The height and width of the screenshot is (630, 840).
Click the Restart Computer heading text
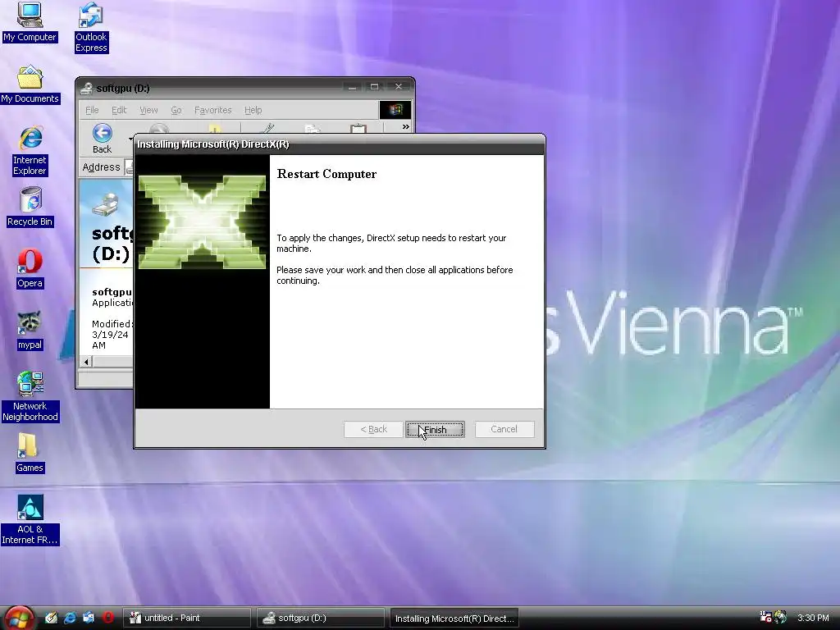(x=326, y=174)
